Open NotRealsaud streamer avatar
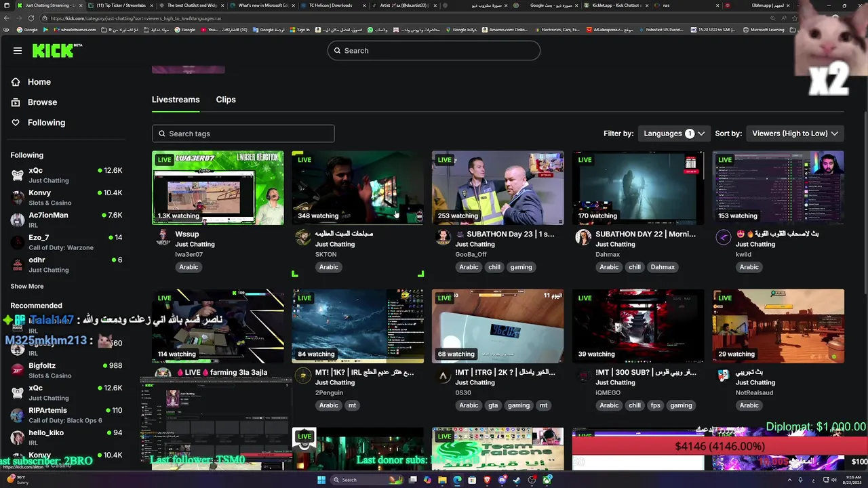This screenshot has height=488, width=868. (x=724, y=375)
